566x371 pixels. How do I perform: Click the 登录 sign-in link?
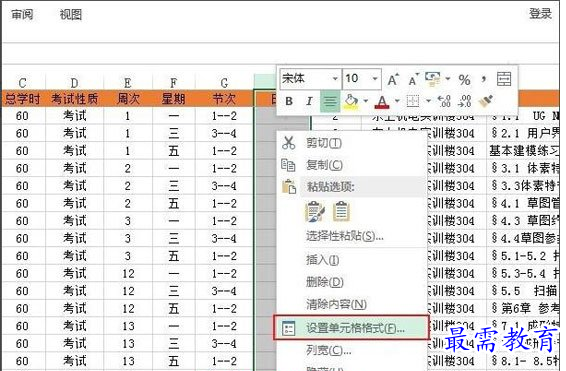tap(540, 14)
